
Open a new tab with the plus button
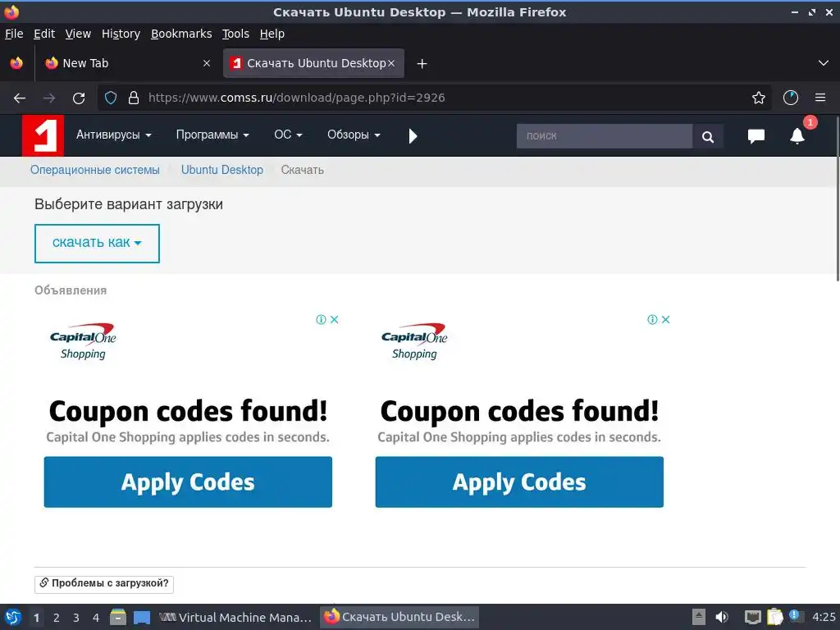pyautogui.click(x=422, y=64)
